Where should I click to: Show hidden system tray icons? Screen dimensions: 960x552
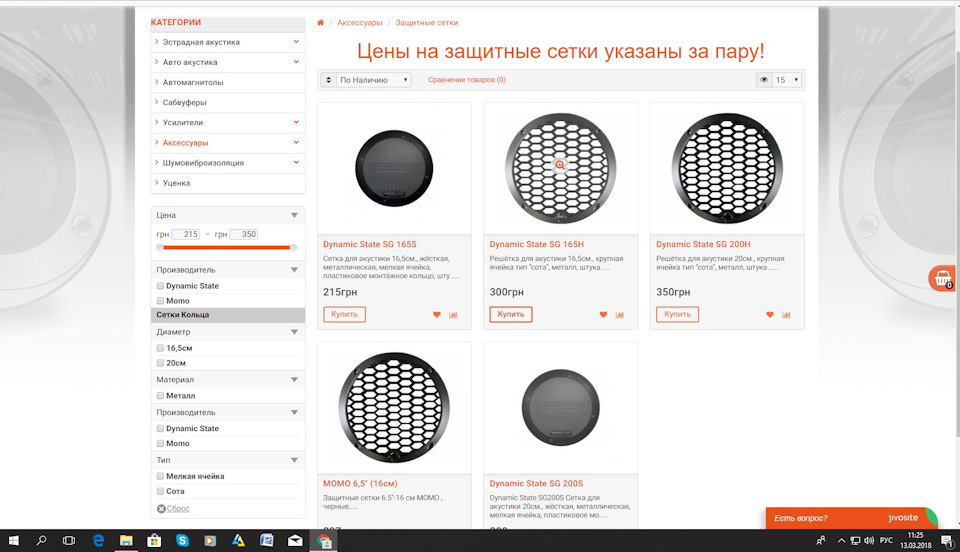coord(841,540)
